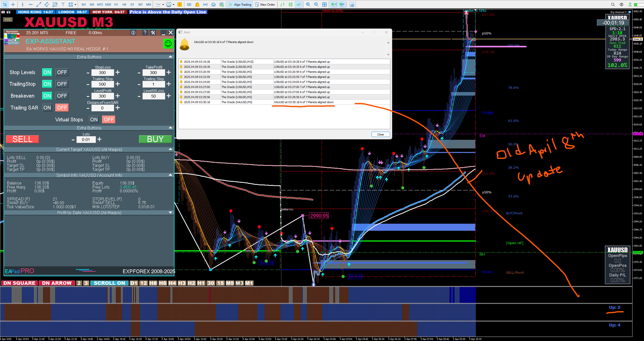Click the zoom out magnifier icon

click(x=316, y=5)
